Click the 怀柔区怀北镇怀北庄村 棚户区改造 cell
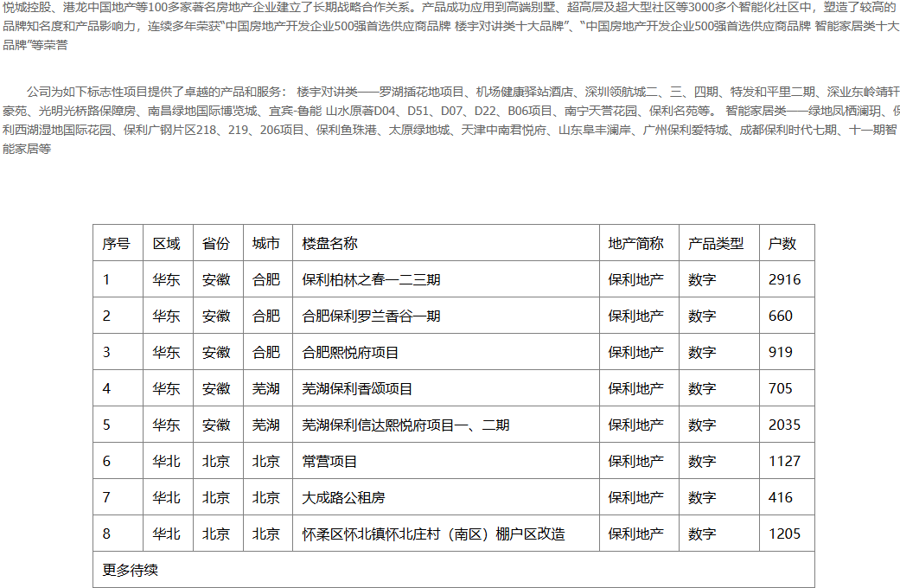The height and width of the screenshot is (588, 900). [x=434, y=534]
